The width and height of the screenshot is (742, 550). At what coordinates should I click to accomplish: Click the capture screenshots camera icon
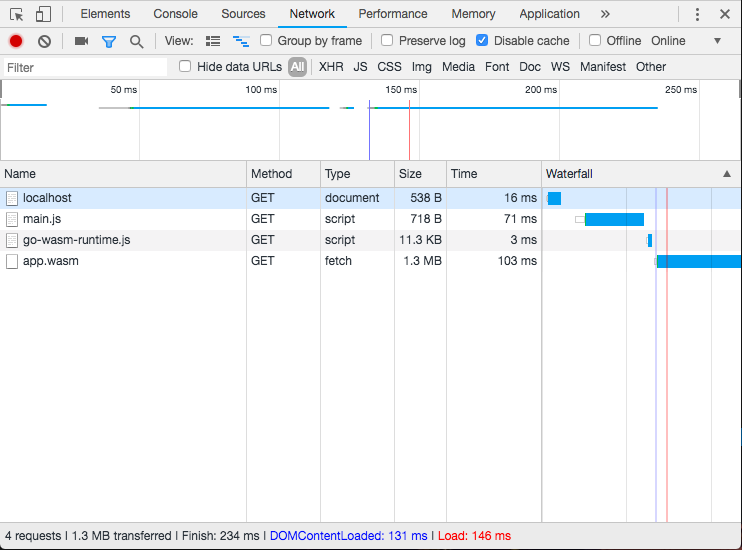point(81,41)
